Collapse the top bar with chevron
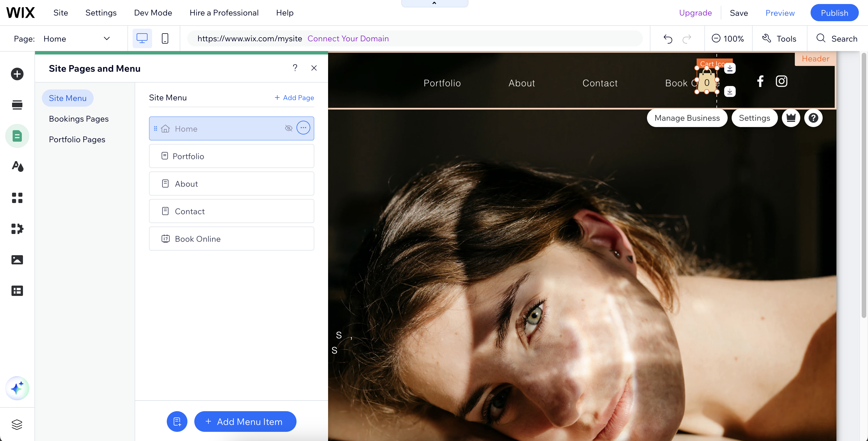868x441 pixels. [x=434, y=3]
